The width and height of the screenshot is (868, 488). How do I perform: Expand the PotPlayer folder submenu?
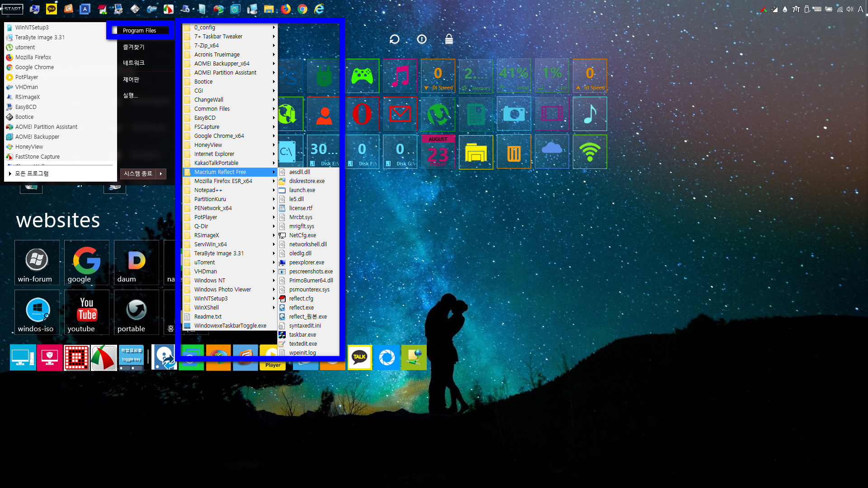[230, 217]
